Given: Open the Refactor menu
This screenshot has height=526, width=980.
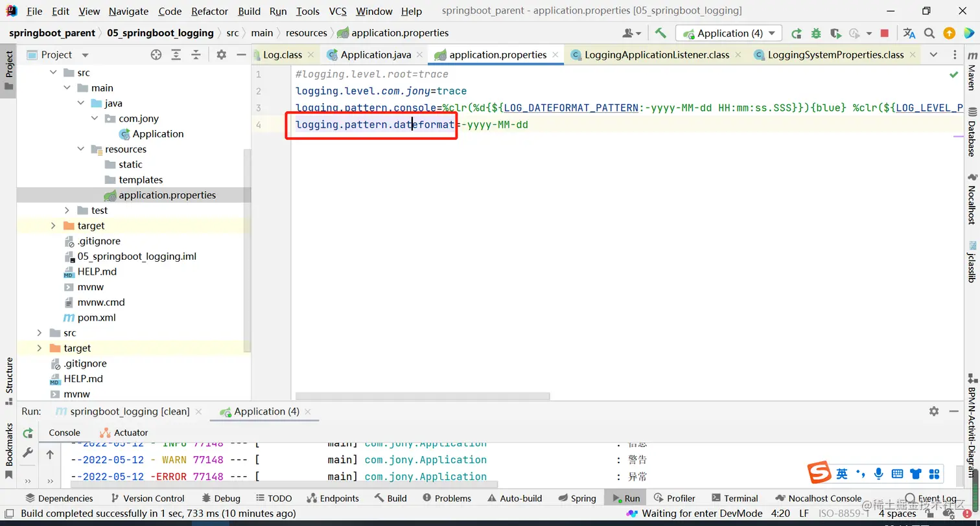Looking at the screenshot, I should [x=209, y=11].
